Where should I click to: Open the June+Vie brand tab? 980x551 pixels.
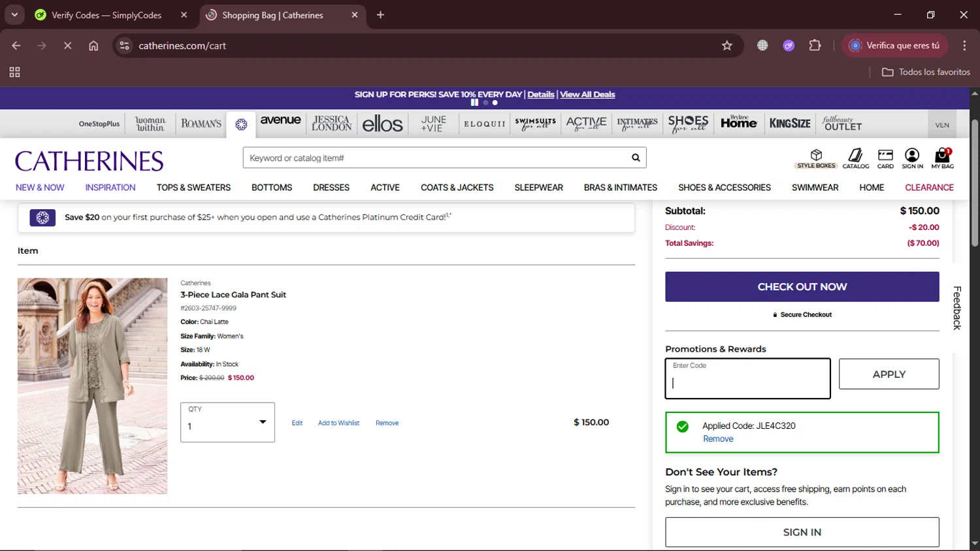click(433, 124)
